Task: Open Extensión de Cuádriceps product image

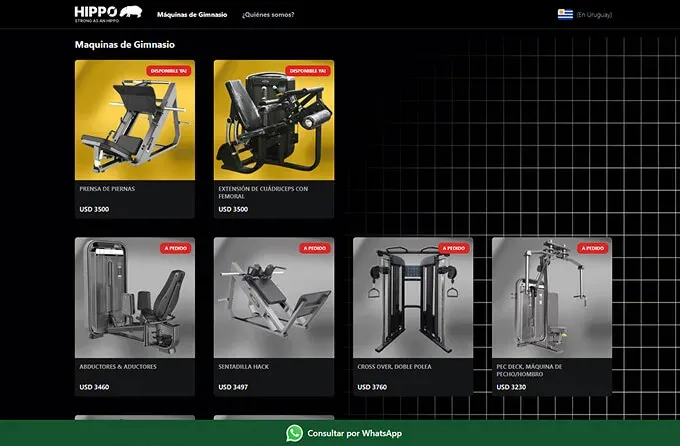Action: (x=274, y=120)
